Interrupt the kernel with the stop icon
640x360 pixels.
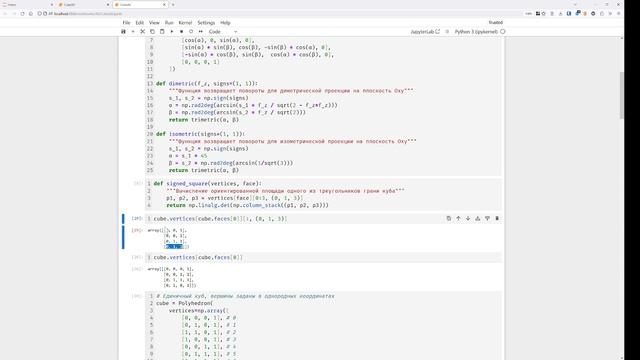tap(181, 31)
